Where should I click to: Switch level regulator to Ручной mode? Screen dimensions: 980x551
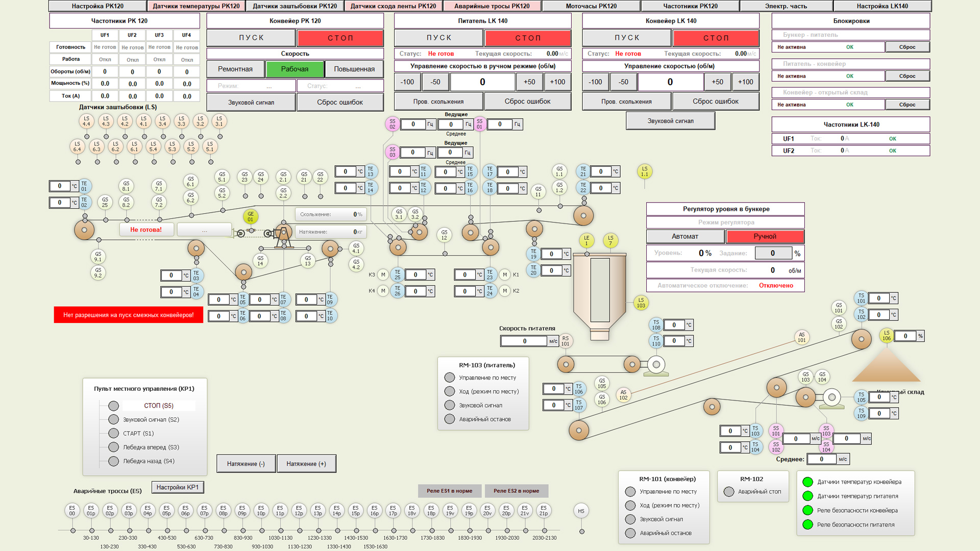click(x=765, y=236)
